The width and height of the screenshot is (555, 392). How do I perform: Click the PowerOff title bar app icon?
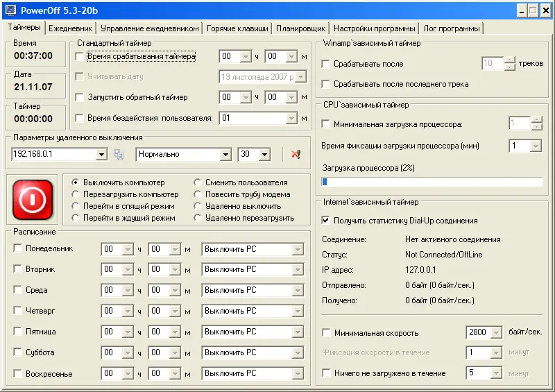pyautogui.click(x=10, y=10)
